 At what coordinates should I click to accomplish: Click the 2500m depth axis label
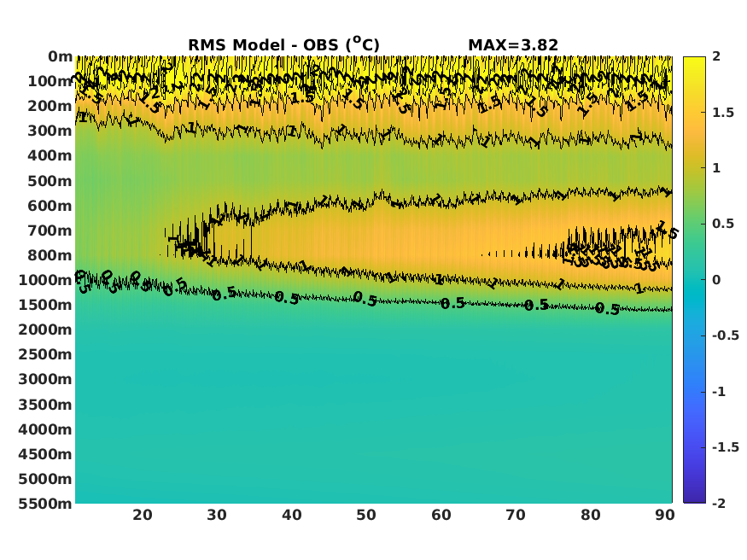[45, 354]
